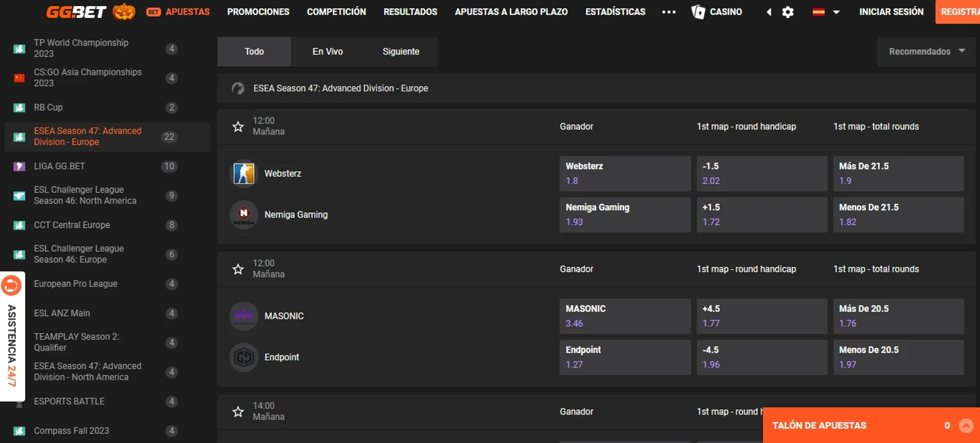Click the GG.BET logo

tap(76, 12)
